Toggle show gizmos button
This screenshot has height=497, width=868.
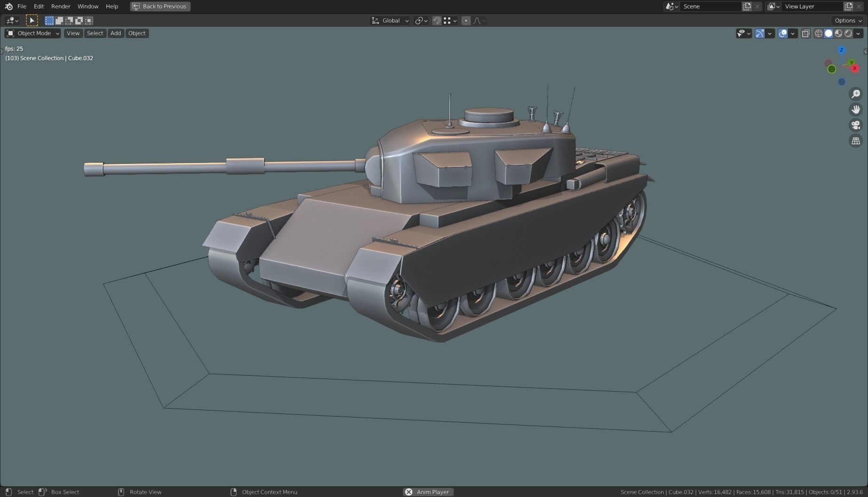(x=759, y=33)
